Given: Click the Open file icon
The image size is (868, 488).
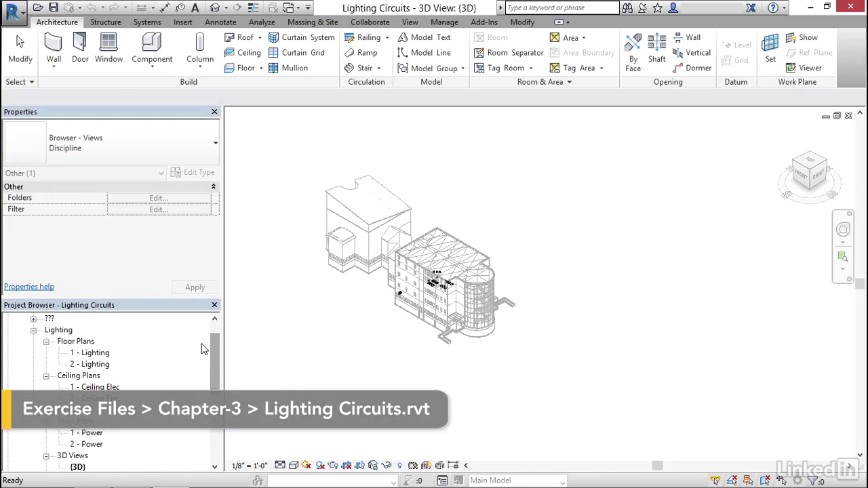Looking at the screenshot, I should click(38, 8).
